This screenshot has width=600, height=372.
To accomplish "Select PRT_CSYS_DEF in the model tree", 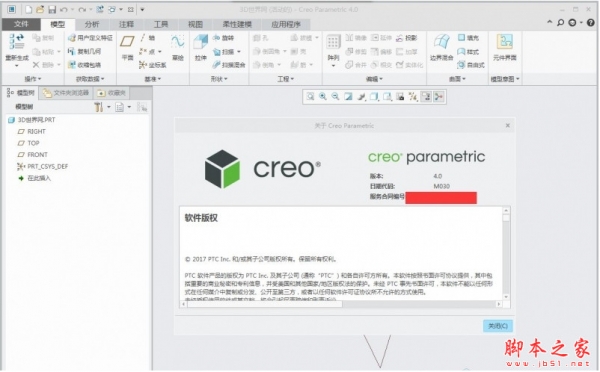I will 43,166.
